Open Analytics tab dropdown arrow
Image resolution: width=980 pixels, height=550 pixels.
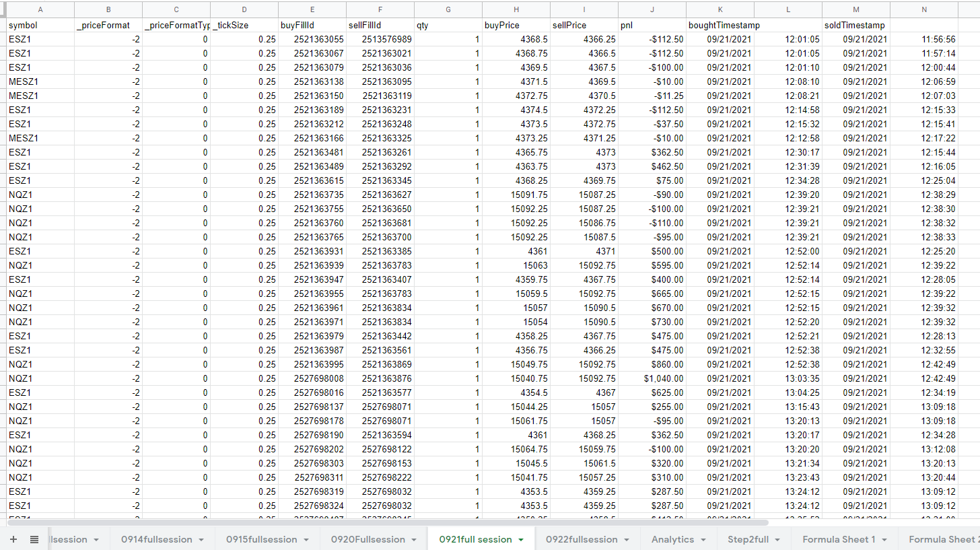coord(703,540)
